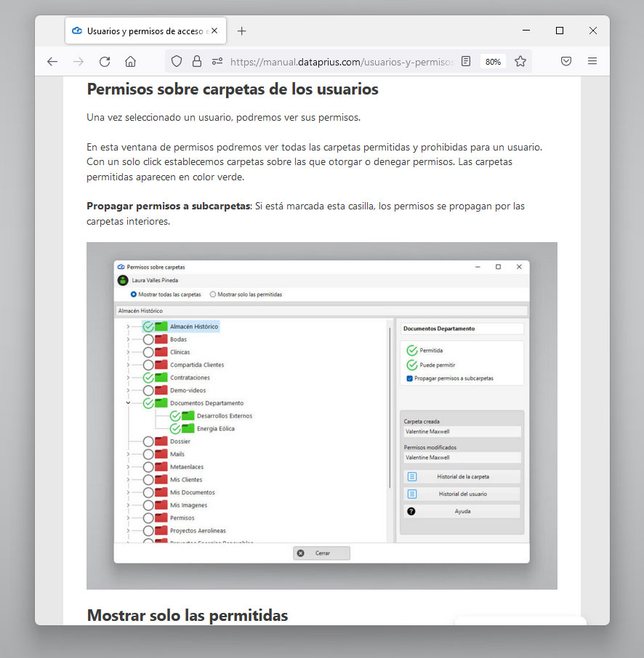This screenshot has height=658, width=644.
Task: Toggle permission circle for Mis Documentos
Action: 148,493
